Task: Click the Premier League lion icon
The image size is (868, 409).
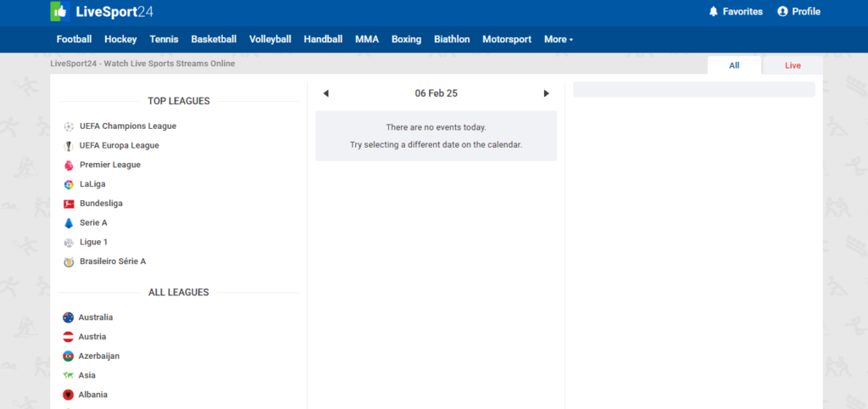Action: click(69, 165)
